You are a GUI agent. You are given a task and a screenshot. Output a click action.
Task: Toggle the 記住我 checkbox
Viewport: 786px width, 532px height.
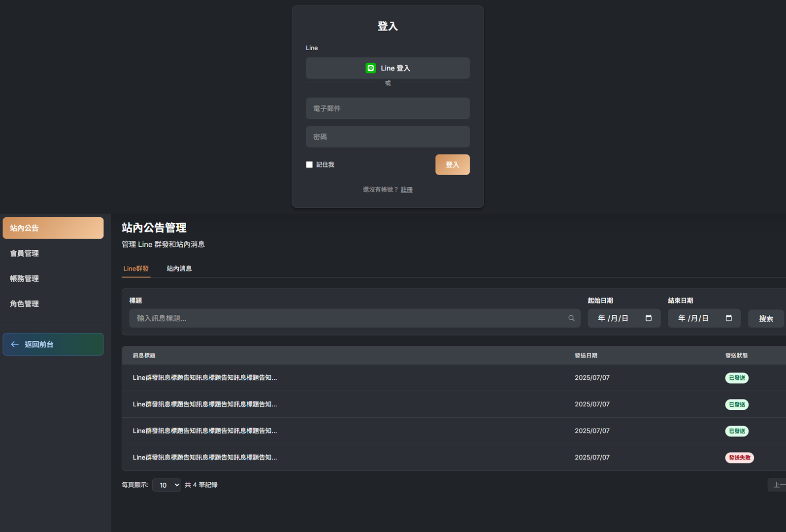[309, 165]
